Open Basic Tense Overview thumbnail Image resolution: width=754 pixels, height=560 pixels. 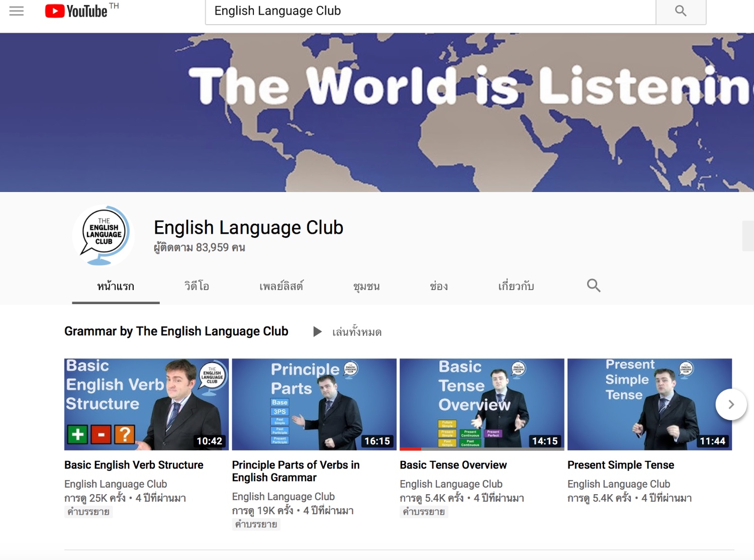482,404
